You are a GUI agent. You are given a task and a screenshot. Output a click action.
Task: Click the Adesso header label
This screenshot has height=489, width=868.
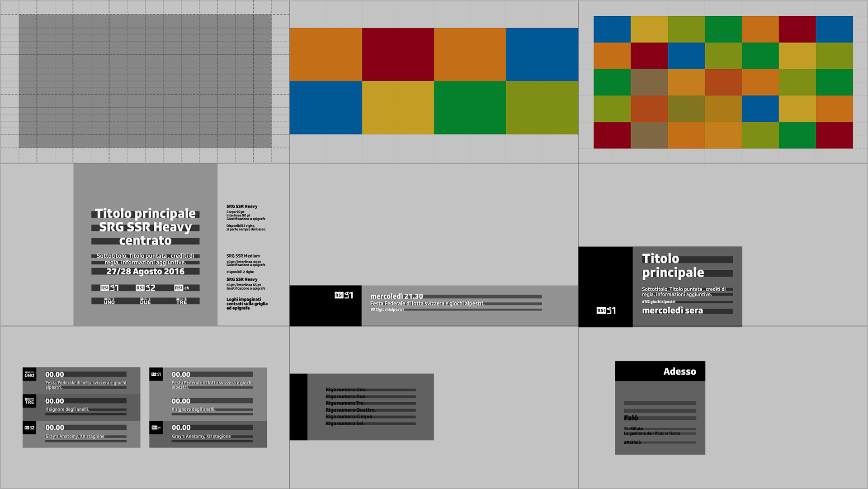[x=679, y=371]
